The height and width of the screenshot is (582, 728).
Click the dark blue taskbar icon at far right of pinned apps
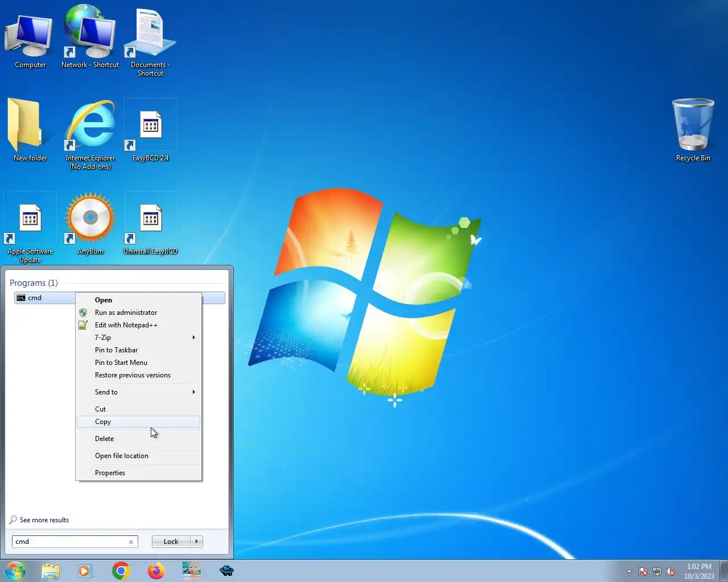[226, 571]
